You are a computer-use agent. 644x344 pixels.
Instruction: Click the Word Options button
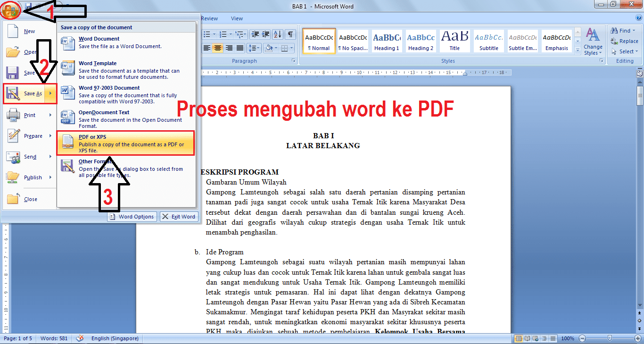(x=132, y=217)
